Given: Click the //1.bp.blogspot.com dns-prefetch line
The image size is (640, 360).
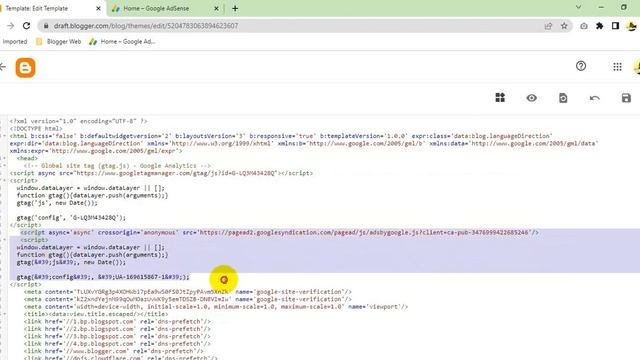Looking at the screenshot, I should (x=117, y=321).
